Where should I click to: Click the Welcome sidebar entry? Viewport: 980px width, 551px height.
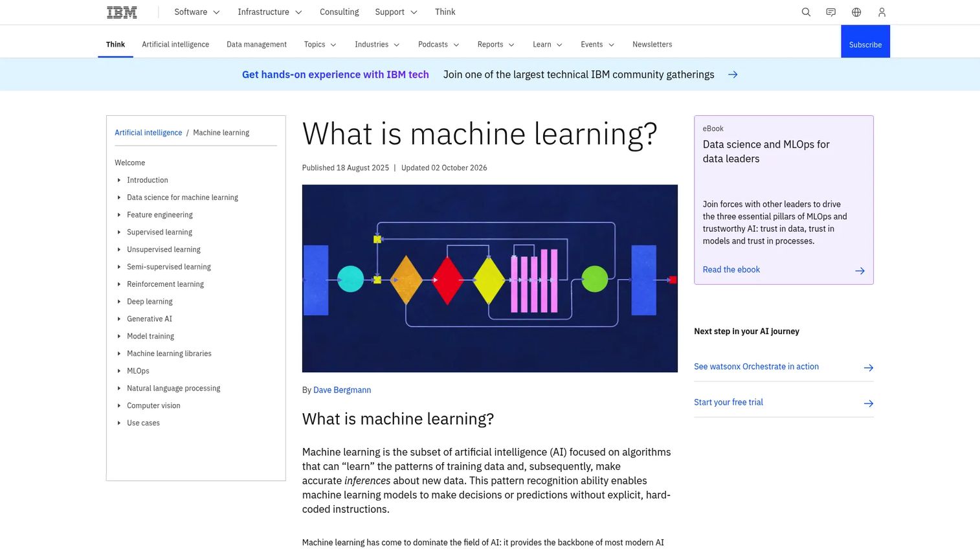coord(130,163)
